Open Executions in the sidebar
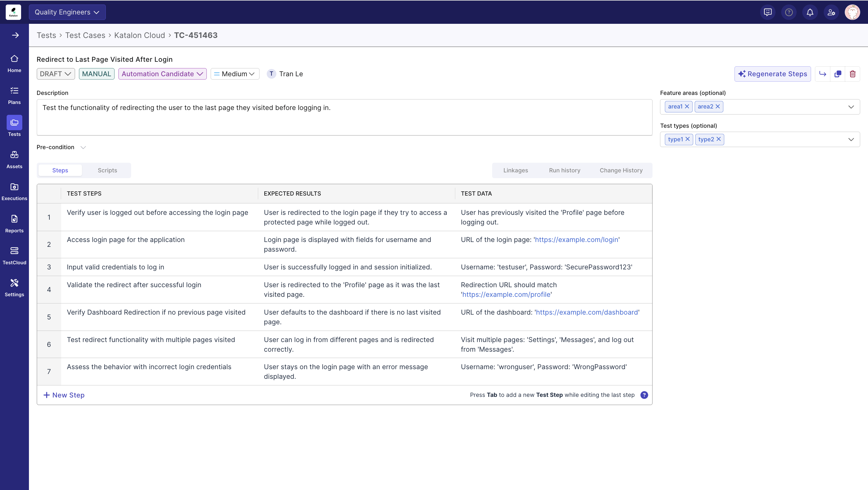 point(14,192)
